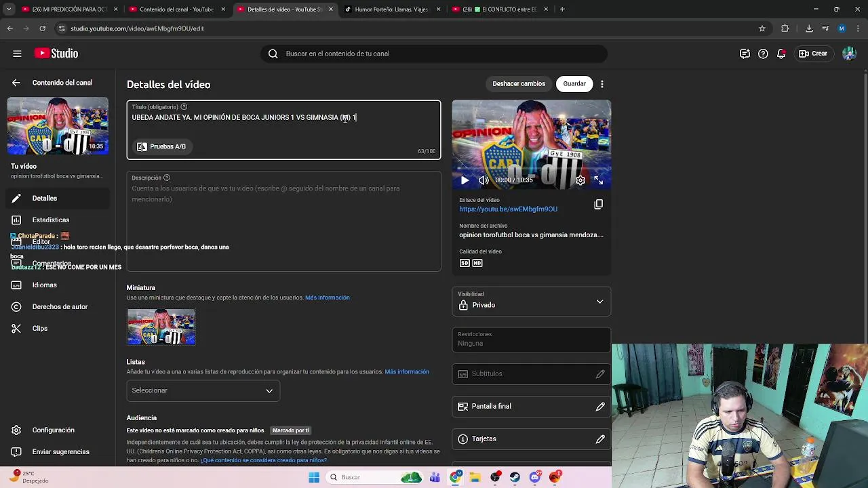The height and width of the screenshot is (488, 868).
Task: Click the Crear button
Action: tap(813, 54)
